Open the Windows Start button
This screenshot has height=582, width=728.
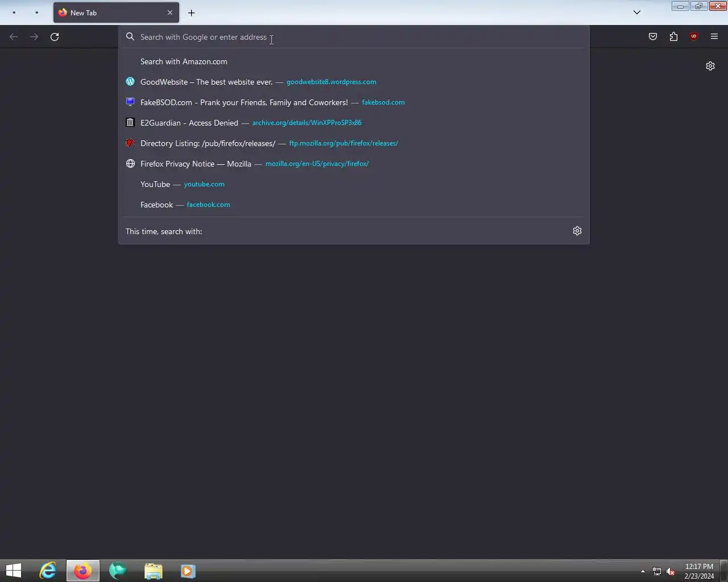(13, 571)
